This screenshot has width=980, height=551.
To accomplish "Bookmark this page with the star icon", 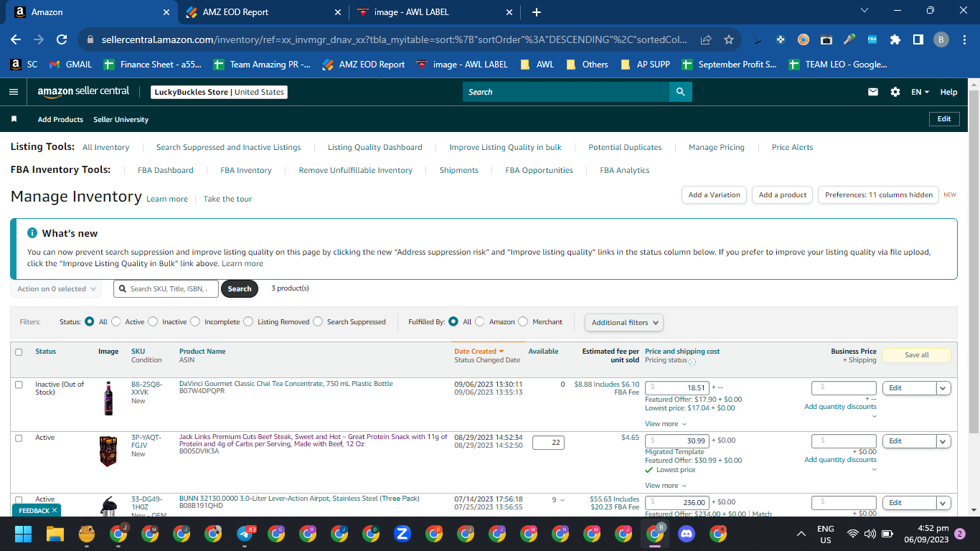I will pyautogui.click(x=729, y=39).
